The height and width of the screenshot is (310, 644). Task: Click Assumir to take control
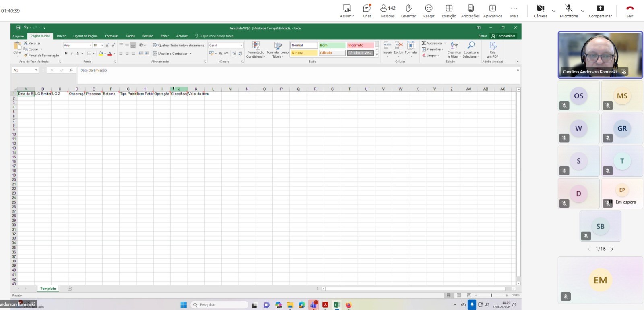click(346, 8)
